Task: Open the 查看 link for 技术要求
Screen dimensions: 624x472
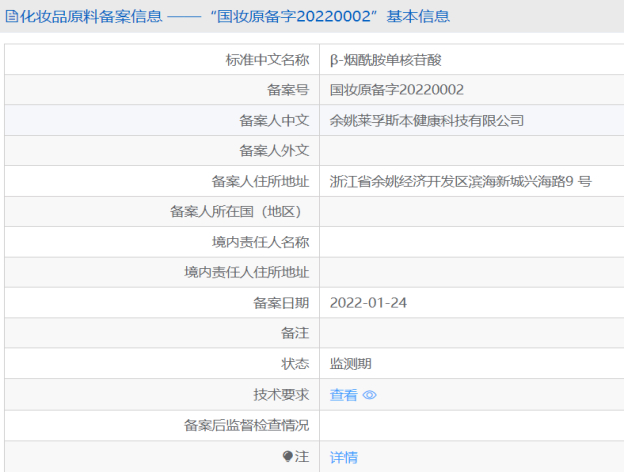Action: 344,395
